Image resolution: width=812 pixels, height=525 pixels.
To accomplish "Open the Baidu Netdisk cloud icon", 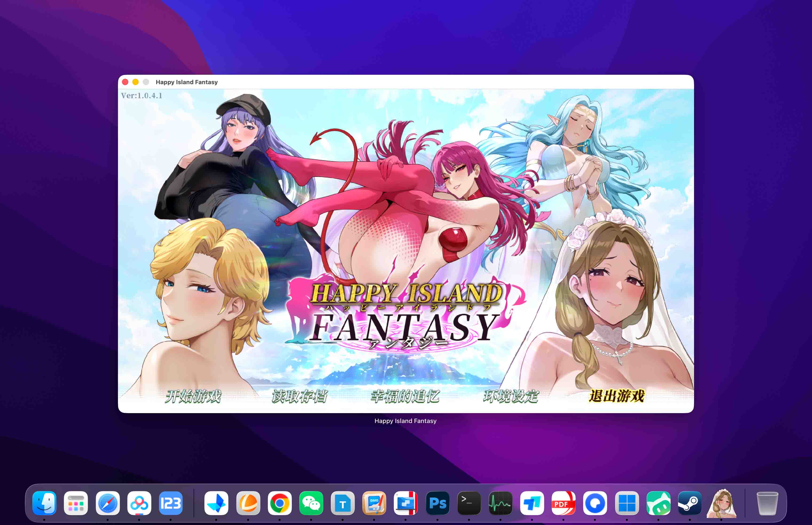I will pyautogui.click(x=139, y=503).
